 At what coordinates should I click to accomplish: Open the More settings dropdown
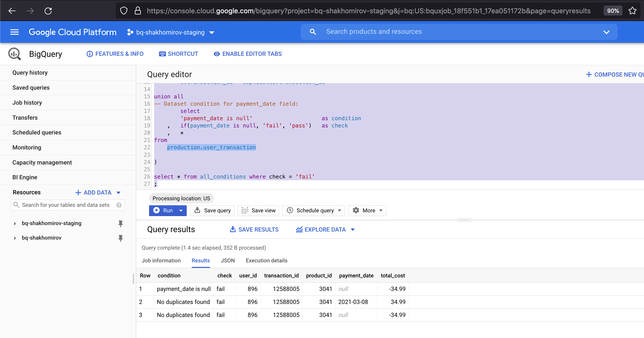(x=368, y=210)
